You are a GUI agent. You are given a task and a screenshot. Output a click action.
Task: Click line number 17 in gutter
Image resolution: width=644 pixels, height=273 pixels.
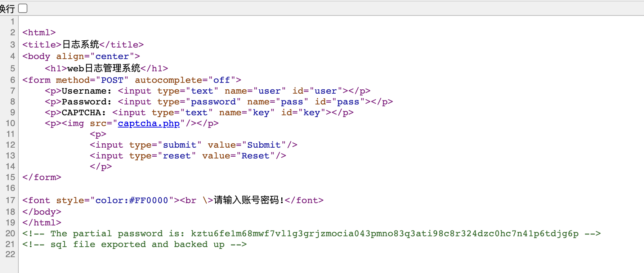pos(10,200)
